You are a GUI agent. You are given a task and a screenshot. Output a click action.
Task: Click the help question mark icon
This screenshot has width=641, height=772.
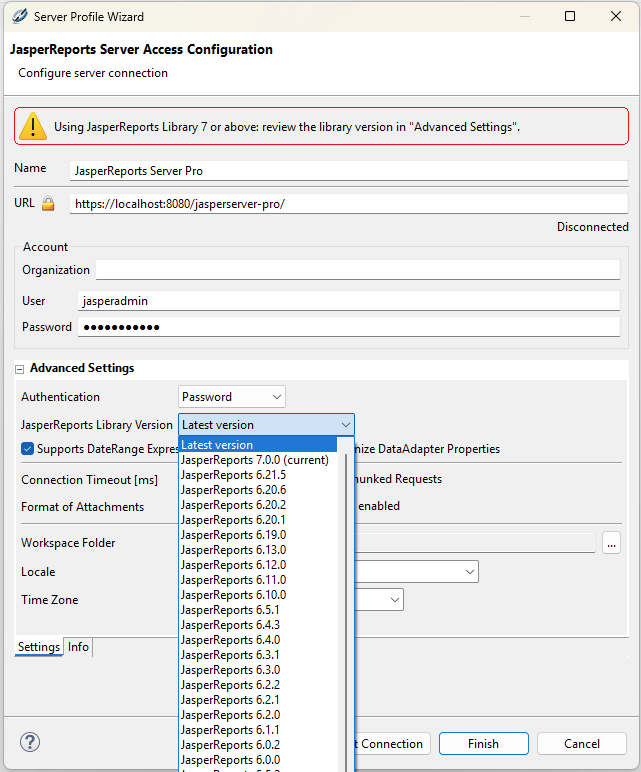(30, 742)
